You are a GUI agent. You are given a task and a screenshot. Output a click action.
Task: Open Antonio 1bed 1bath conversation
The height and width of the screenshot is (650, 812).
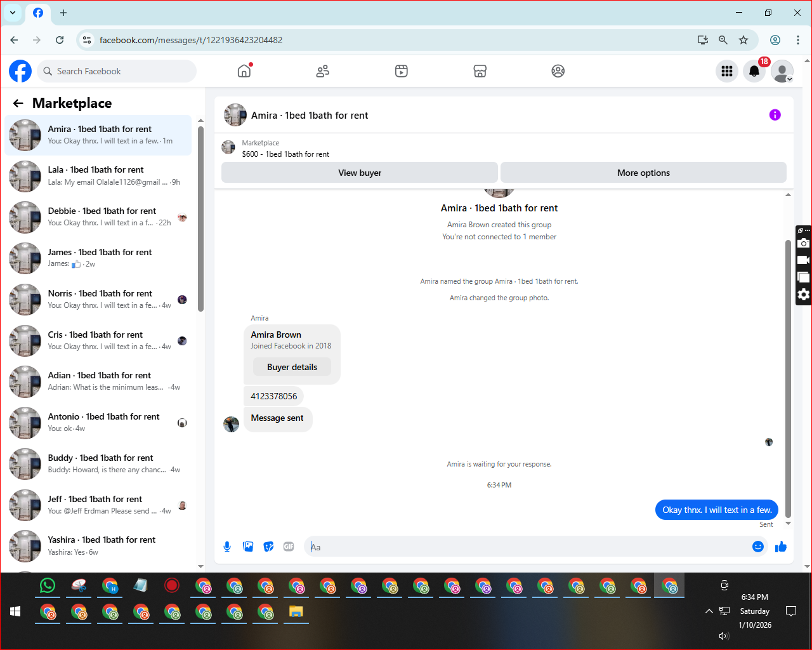98,423
